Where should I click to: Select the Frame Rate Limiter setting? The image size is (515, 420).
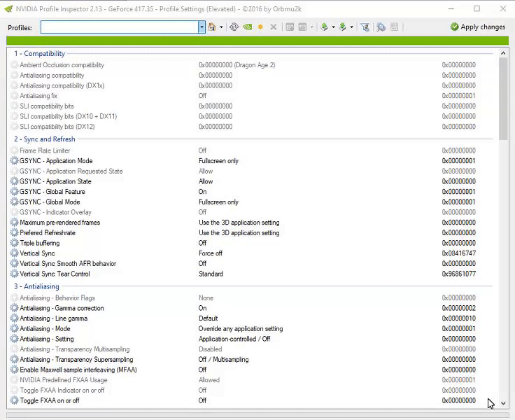[x=251, y=150]
